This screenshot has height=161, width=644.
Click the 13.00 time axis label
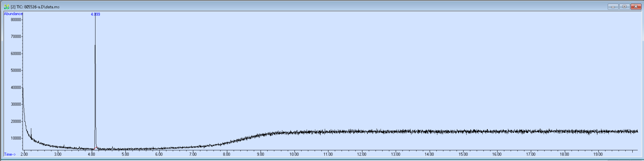(395, 154)
